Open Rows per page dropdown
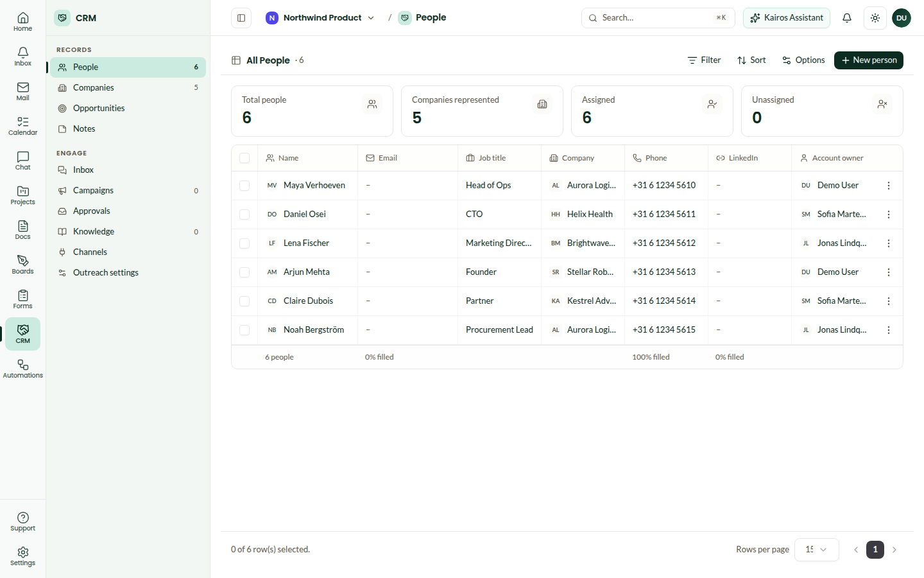 pos(816,550)
